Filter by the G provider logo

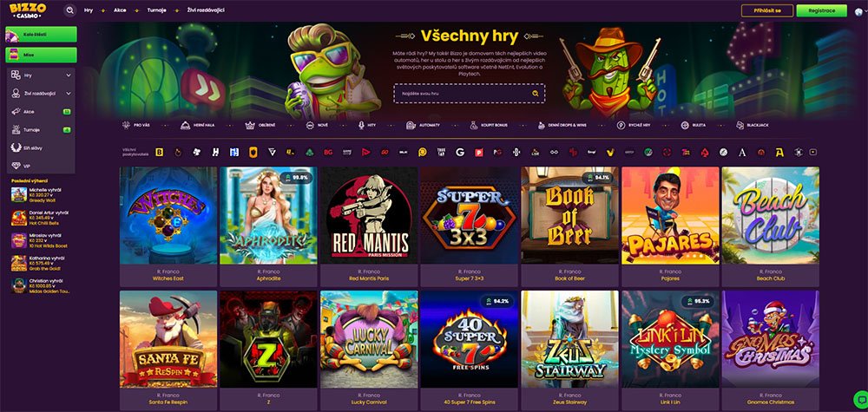[459, 152]
